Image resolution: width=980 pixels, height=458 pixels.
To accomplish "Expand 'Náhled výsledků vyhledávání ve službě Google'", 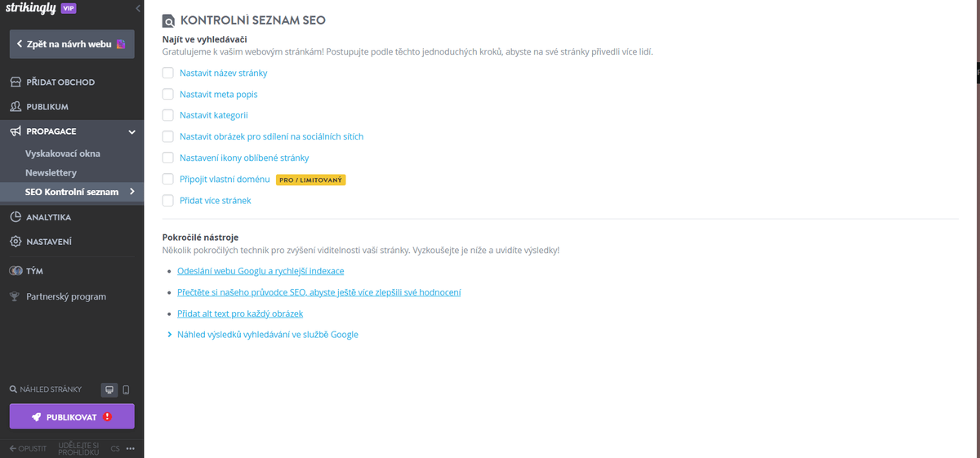I will point(262,335).
